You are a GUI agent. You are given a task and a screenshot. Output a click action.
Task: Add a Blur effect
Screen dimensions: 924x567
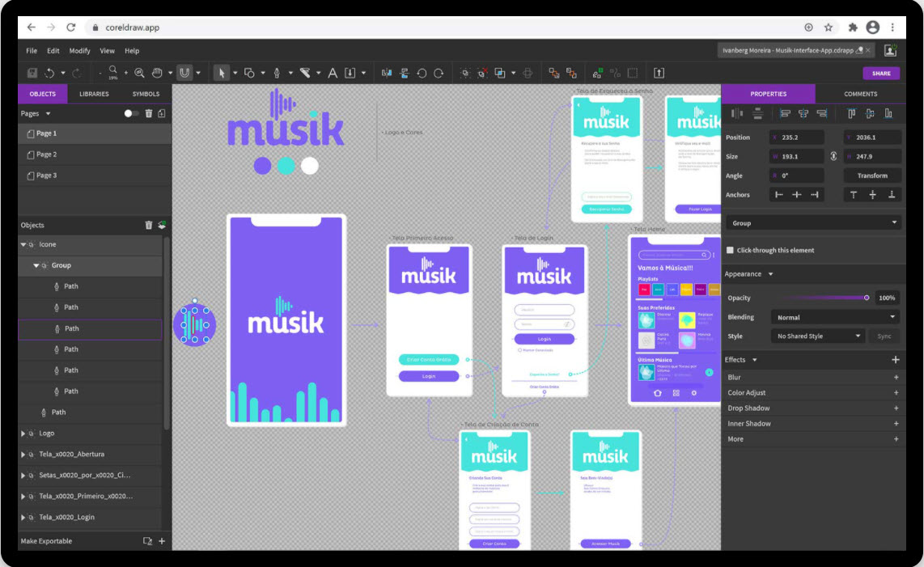[x=896, y=377]
